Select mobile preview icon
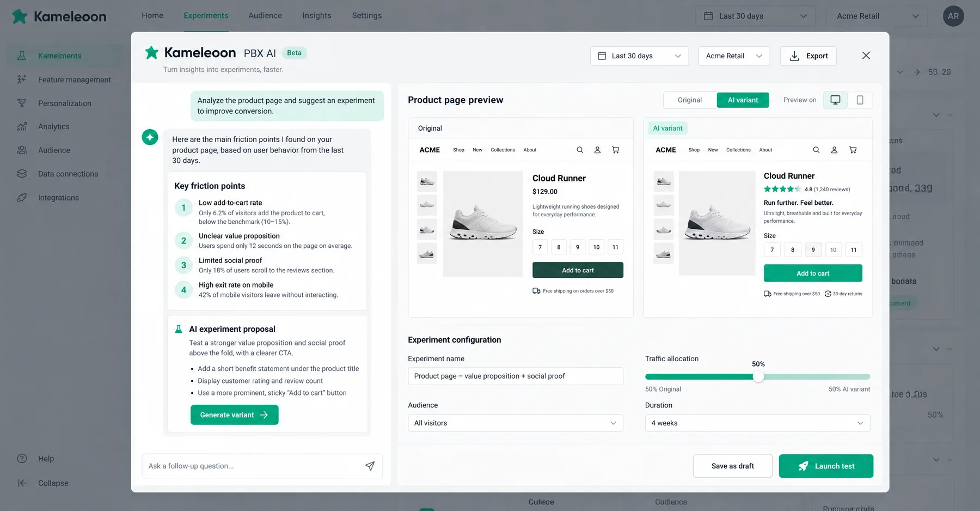 click(860, 100)
